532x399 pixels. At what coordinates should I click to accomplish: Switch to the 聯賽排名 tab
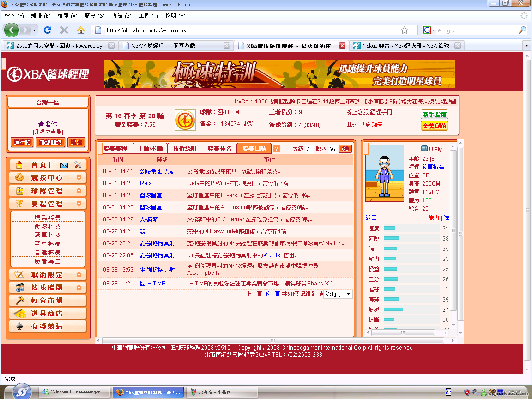tap(219, 149)
